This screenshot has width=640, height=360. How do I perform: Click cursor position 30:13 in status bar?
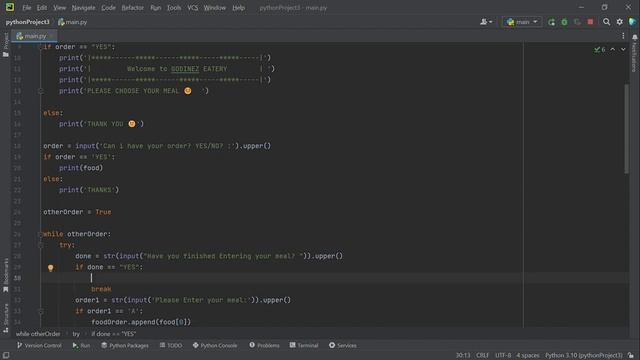[x=463, y=356]
